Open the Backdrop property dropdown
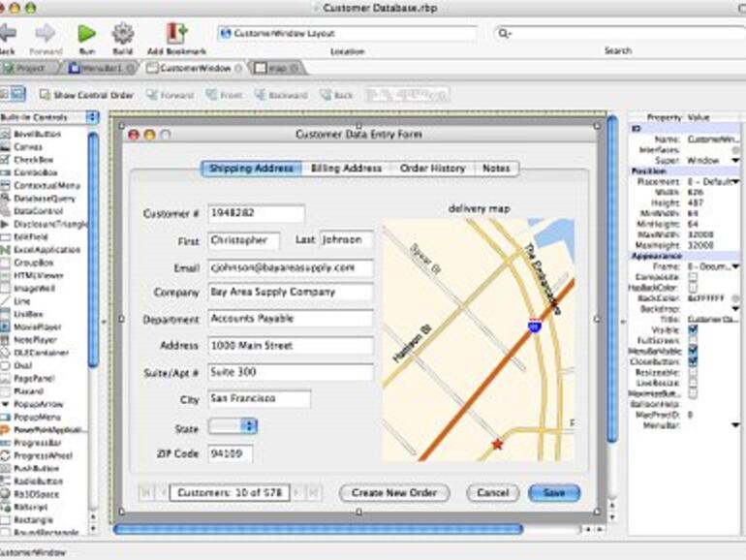This screenshot has height=560, width=746. [x=735, y=309]
